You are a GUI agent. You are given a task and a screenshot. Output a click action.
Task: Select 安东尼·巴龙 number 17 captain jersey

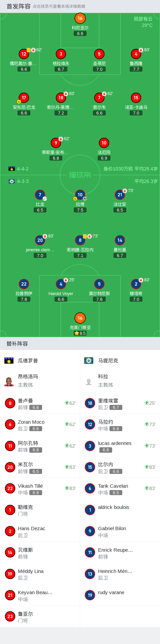(24, 98)
